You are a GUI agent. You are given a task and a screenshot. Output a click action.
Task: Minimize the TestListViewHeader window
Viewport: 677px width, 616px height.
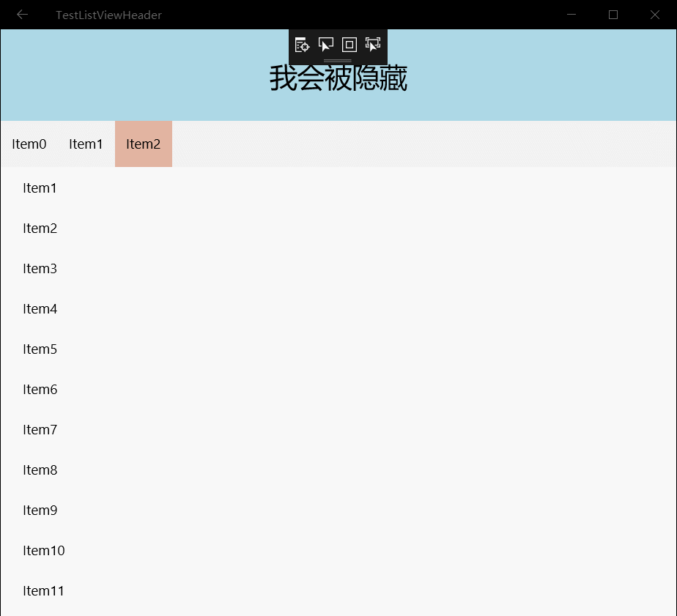(x=571, y=15)
